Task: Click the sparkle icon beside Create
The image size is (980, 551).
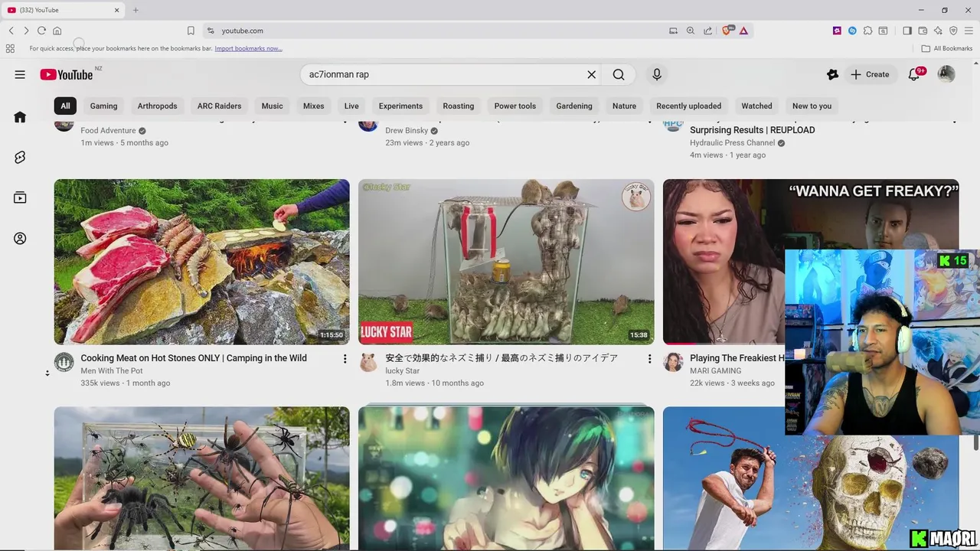Action: tap(832, 74)
